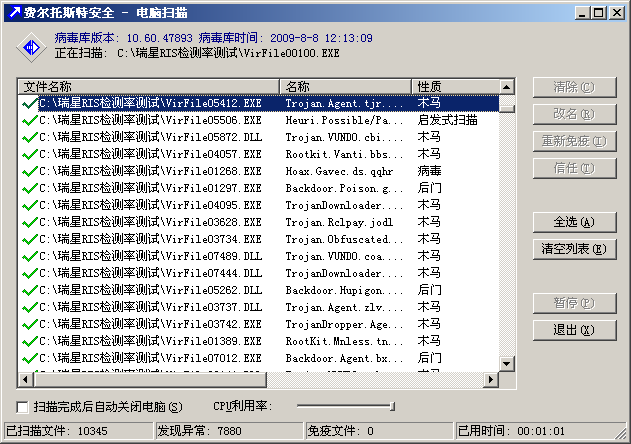631x444 pixels.
Task: Click the 全选(A) select all button
Action: click(574, 222)
